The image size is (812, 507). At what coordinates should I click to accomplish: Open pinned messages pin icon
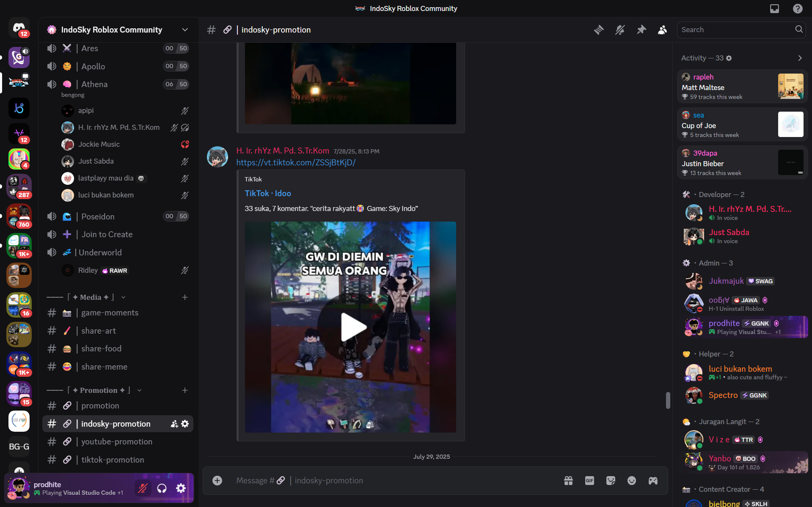point(641,30)
